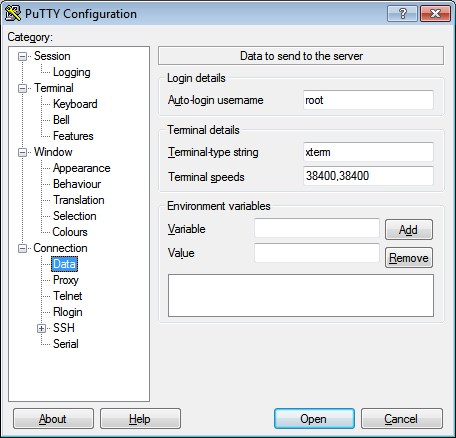Open the Selection settings category

(x=75, y=216)
